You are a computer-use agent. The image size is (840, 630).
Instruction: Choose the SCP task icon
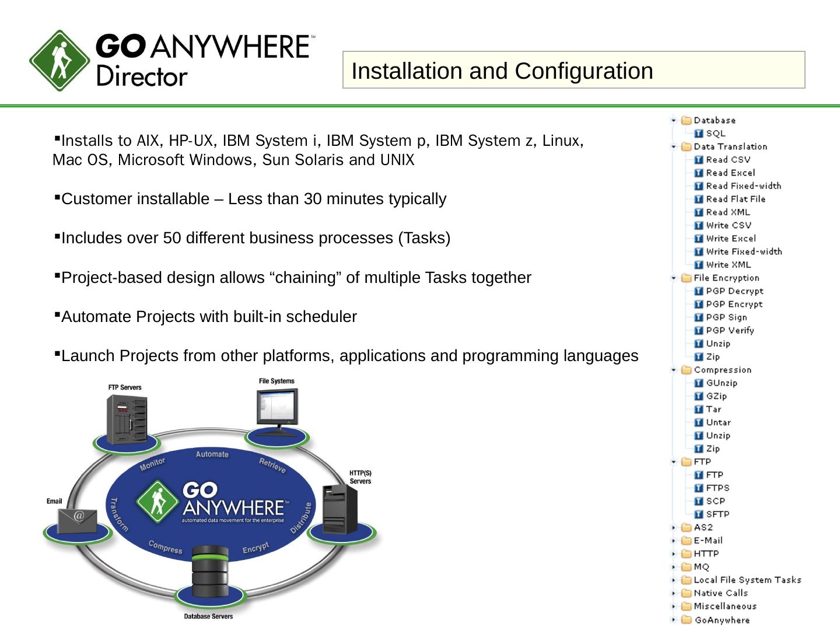tap(698, 501)
